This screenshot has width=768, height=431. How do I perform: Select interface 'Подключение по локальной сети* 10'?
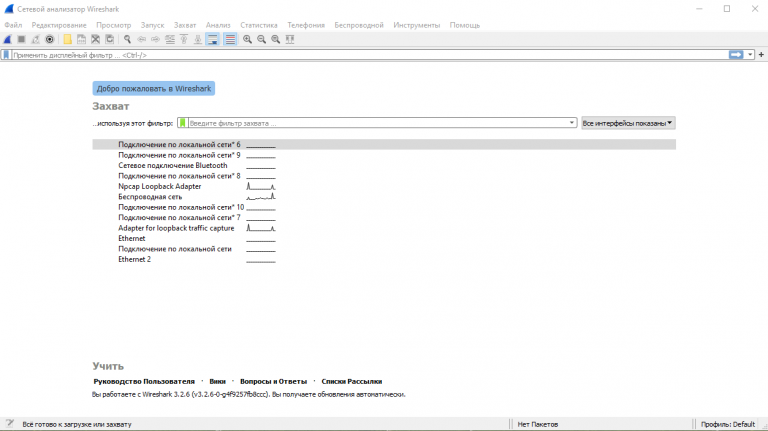tap(181, 207)
